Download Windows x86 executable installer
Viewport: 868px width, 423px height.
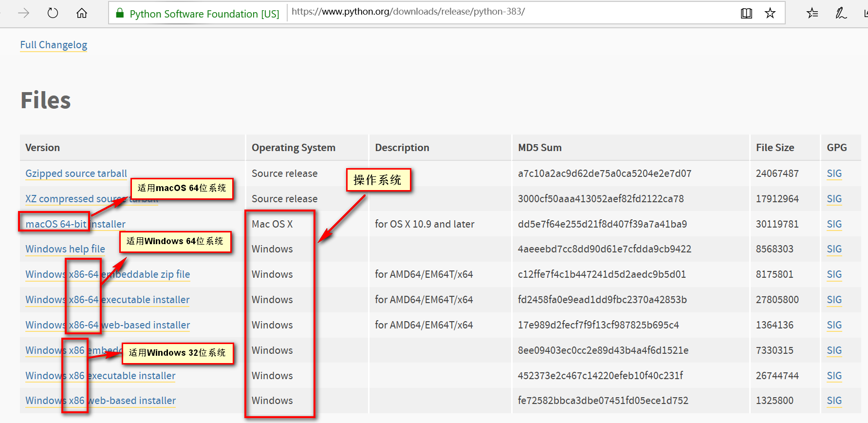pos(100,376)
